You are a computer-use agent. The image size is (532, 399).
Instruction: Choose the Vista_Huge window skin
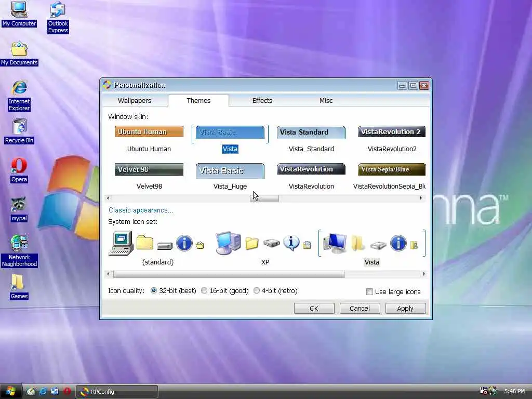point(230,177)
